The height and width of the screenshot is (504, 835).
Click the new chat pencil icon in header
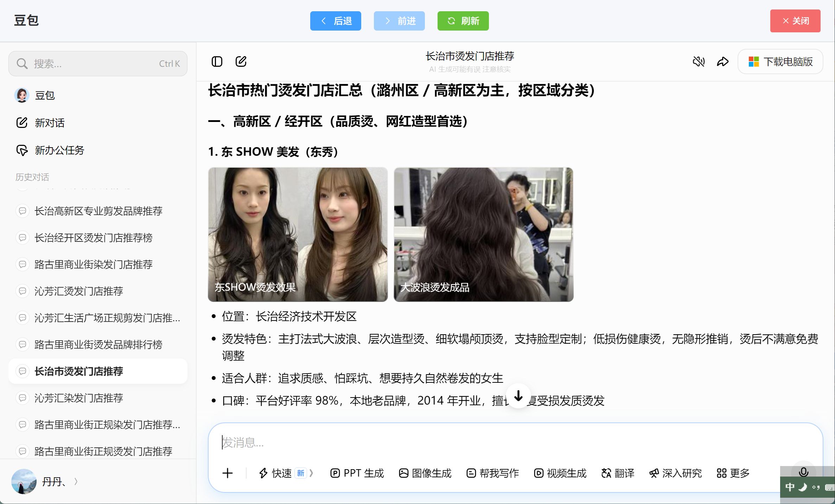tap(241, 62)
